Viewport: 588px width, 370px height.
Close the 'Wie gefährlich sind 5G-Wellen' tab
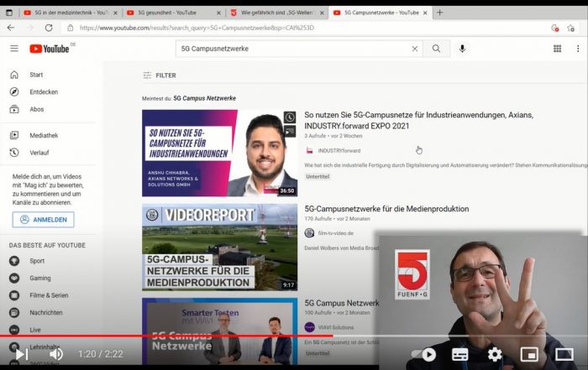point(322,13)
